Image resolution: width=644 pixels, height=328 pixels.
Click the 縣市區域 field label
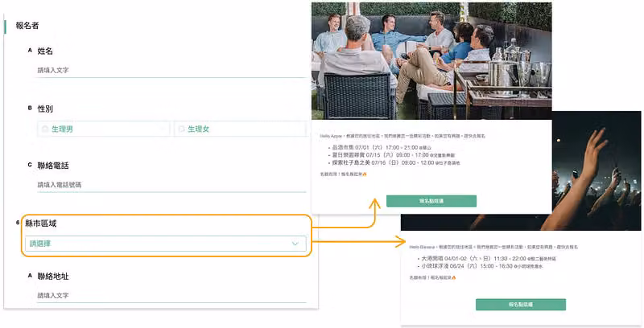(41, 223)
